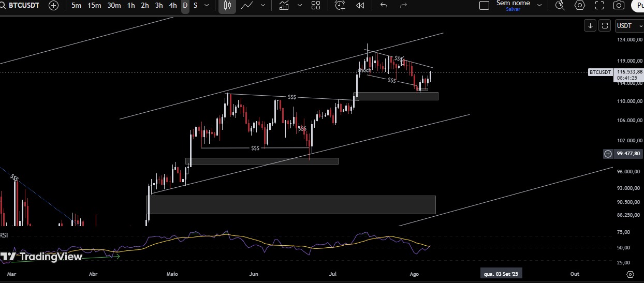
Task: Undo the last chart action
Action: point(384,6)
